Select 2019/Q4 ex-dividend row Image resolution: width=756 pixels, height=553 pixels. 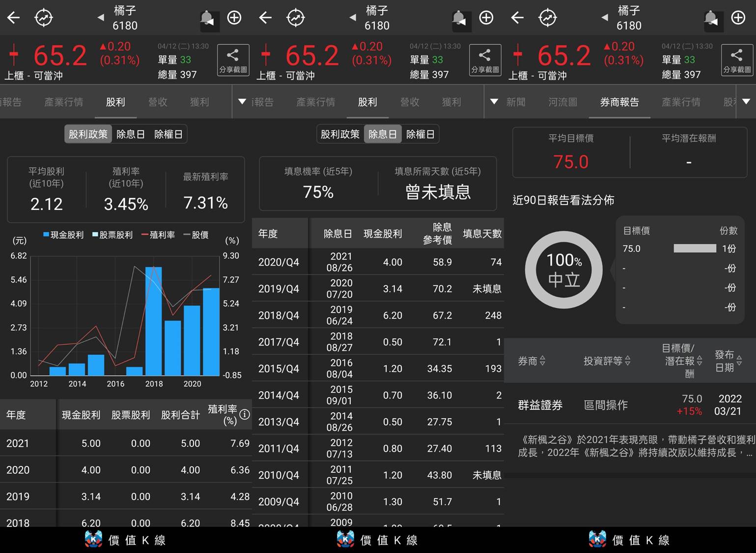[x=378, y=288]
